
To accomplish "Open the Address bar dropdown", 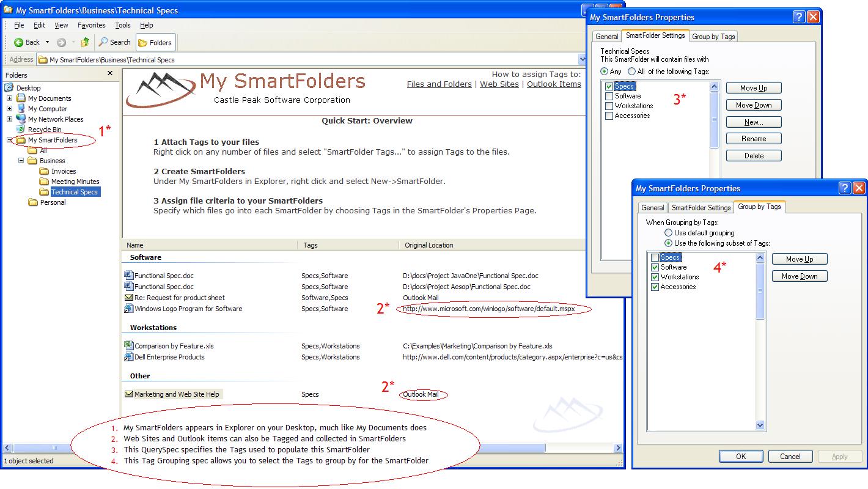I will (x=582, y=59).
